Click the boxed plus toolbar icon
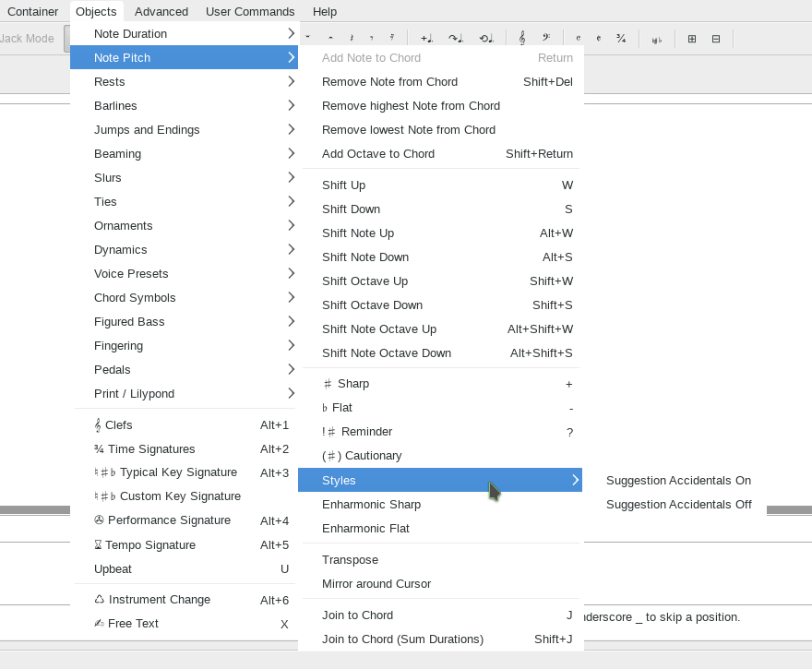812x669 pixels. point(692,39)
